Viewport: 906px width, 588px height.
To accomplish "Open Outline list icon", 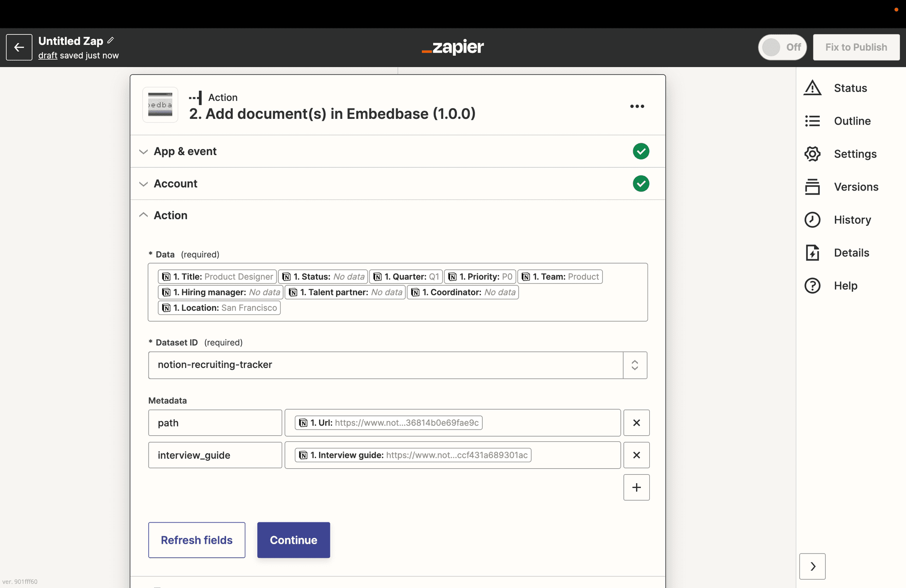I will tap(813, 121).
